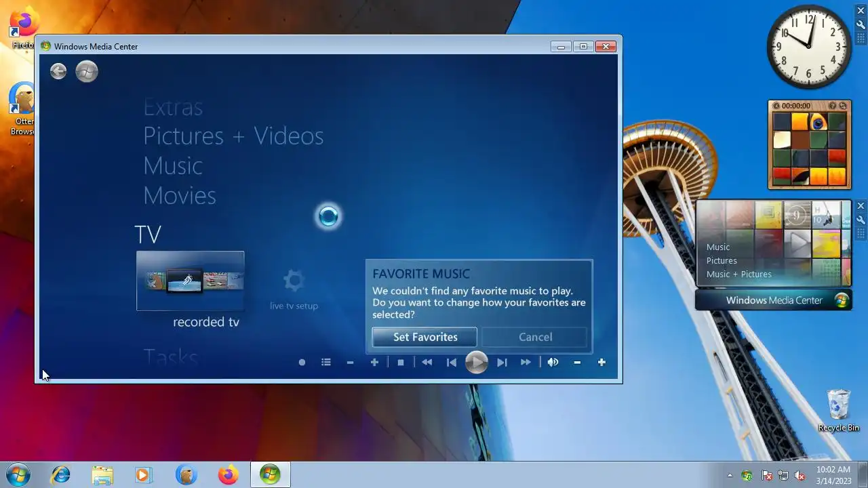Open the Action Center flag tray icon
The width and height of the screenshot is (868, 488).
[767, 476]
